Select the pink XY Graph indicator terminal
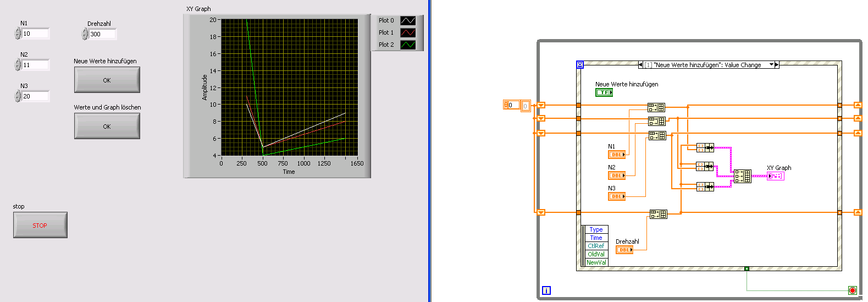Viewport: 868px width, 302px height. pos(776,176)
